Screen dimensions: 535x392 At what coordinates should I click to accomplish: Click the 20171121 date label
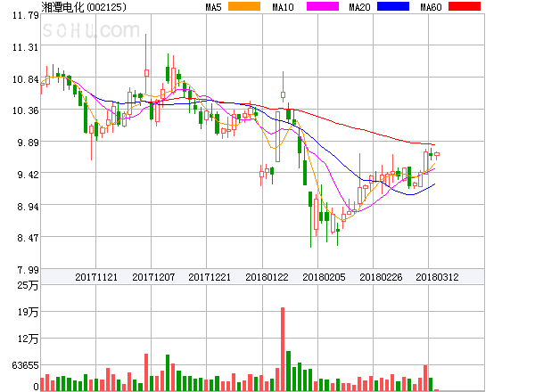point(96,277)
